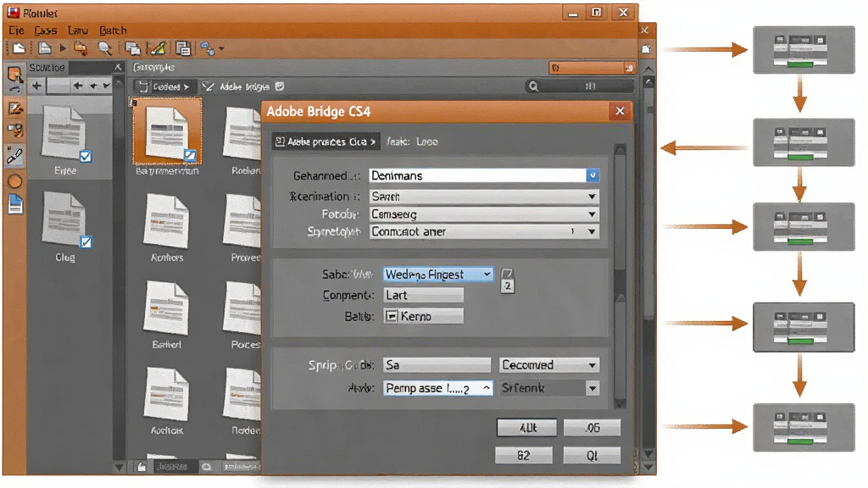Toggle checkbox on selected orange thumbnail
The image size is (868, 488).
click(190, 156)
